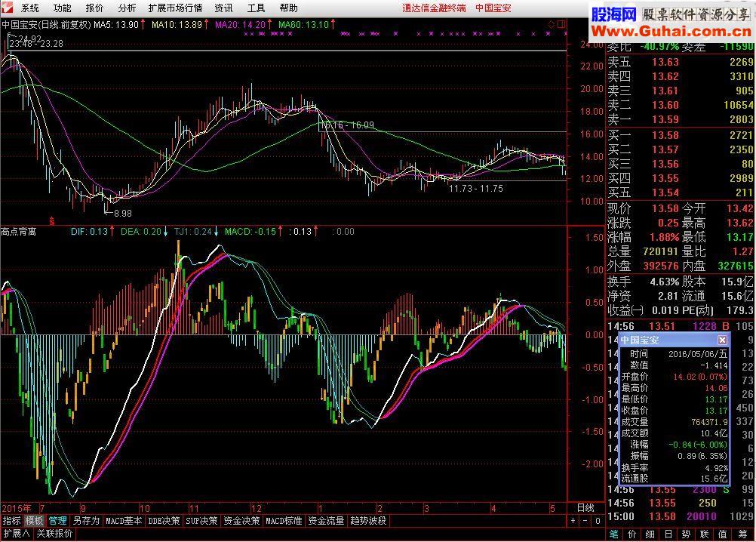This screenshot has width=756, height=542.
Task: Click the MA5: 13.90 label
Action: point(116,24)
